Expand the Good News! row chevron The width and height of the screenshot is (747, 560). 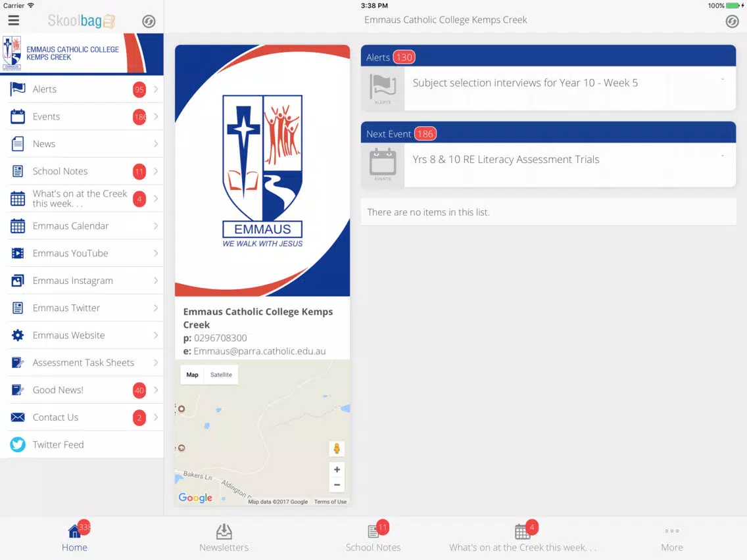156,390
